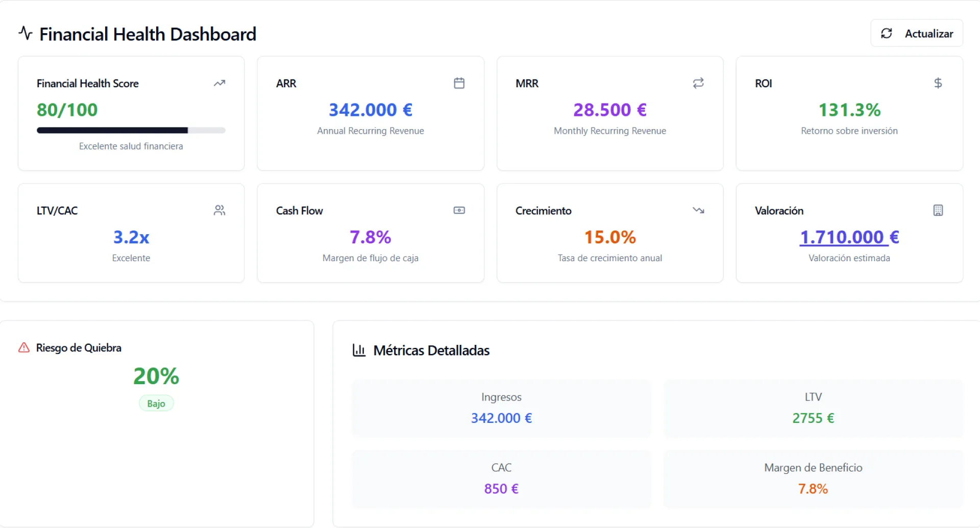Click the calendar icon on ARR card
Viewport: 980px width, 528px height.
pos(459,83)
